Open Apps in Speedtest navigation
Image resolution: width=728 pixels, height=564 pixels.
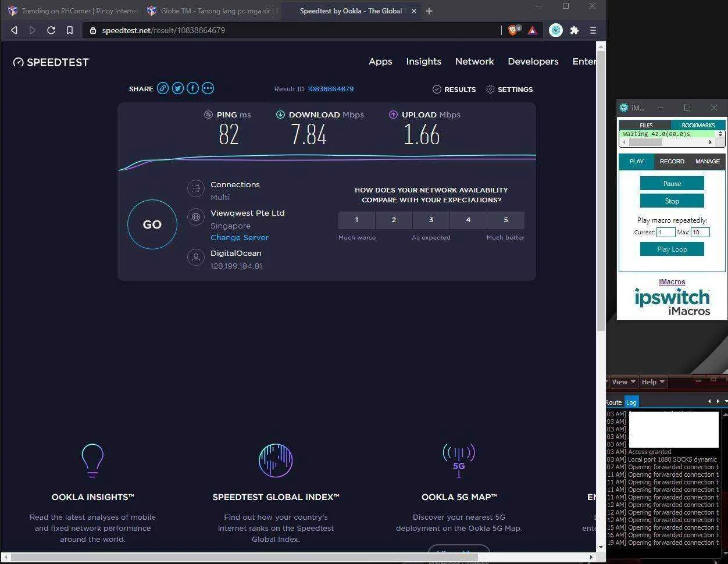[x=380, y=62]
